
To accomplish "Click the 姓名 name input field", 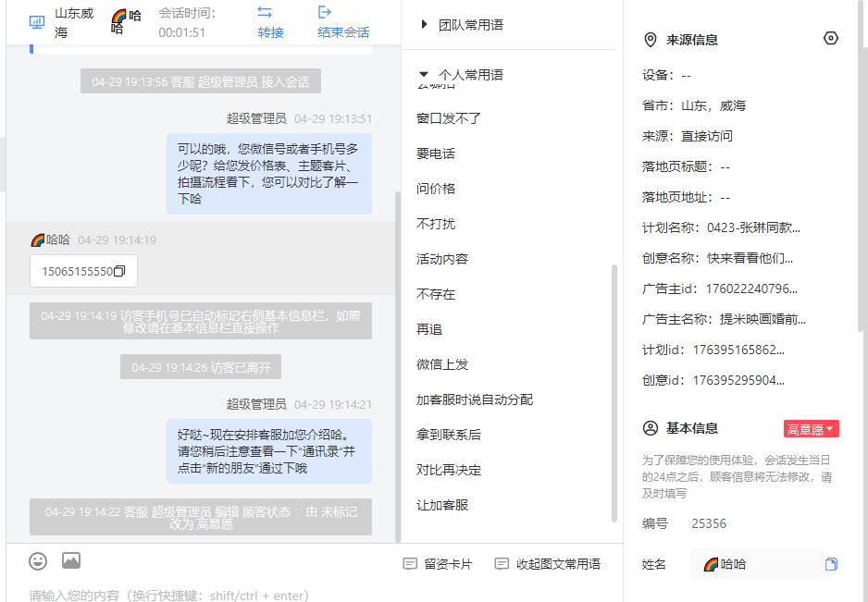I will pyautogui.click(x=756, y=564).
